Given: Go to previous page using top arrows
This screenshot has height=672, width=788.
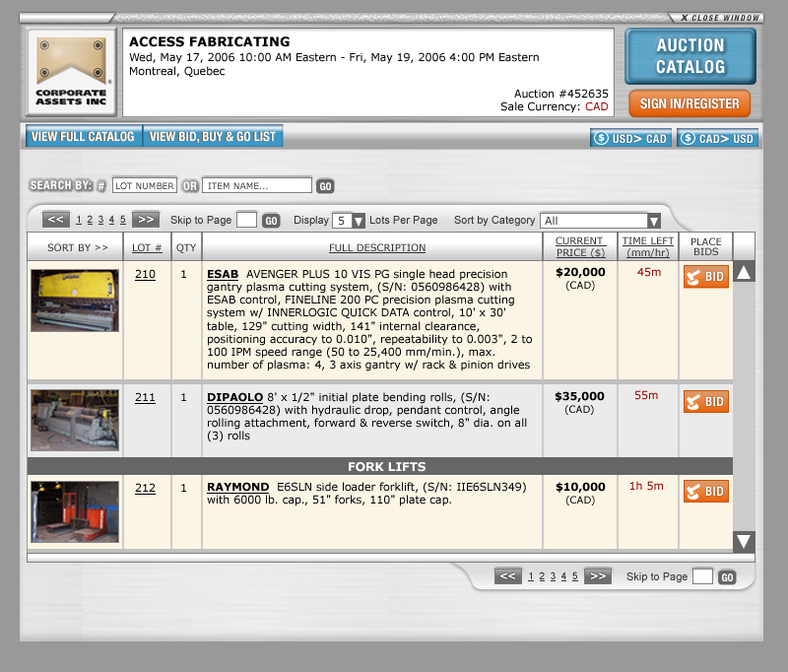Looking at the screenshot, I should (x=56, y=220).
